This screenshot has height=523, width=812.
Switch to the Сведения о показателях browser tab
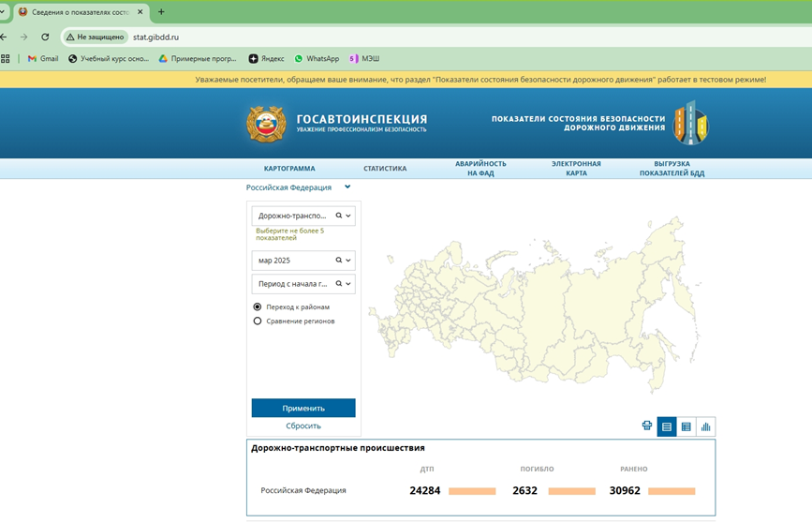[x=81, y=12]
